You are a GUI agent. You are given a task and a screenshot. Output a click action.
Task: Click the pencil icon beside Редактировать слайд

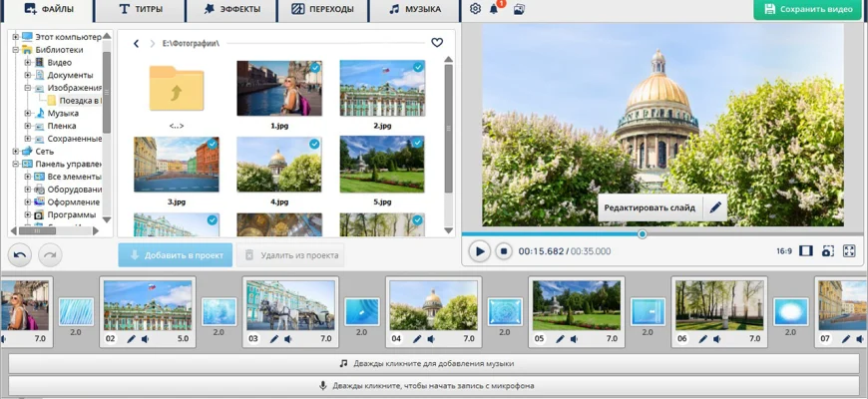(715, 207)
